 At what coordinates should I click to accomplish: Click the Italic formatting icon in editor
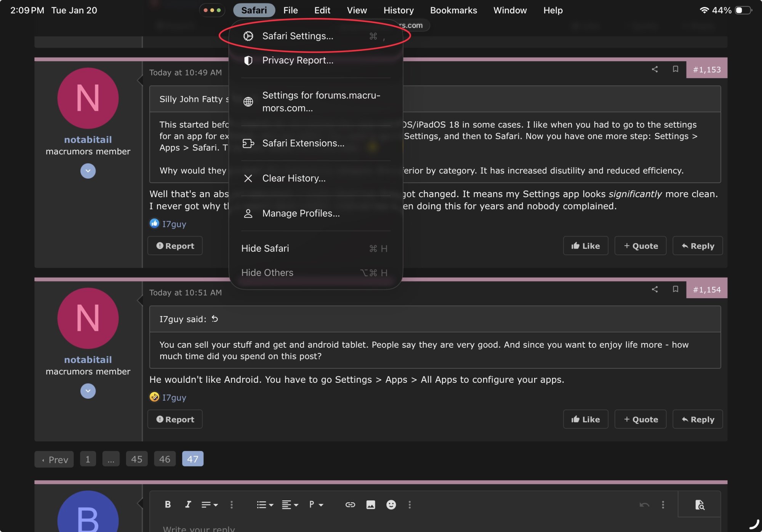tap(188, 505)
